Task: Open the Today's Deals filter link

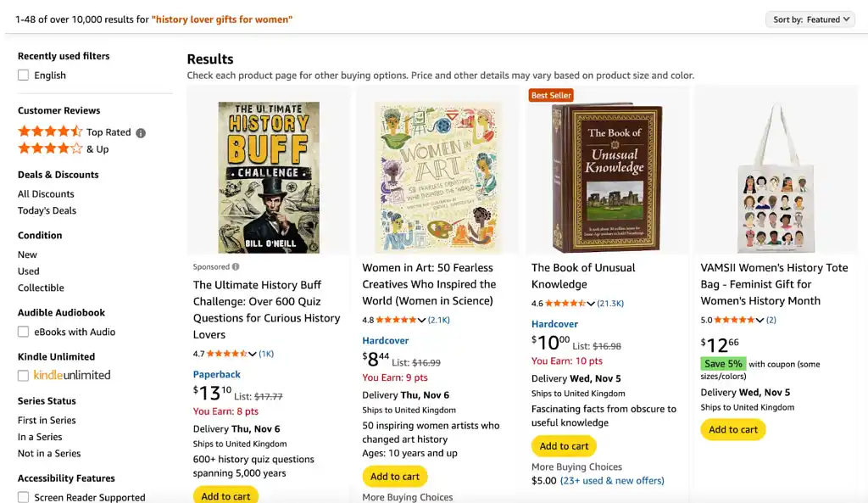Action: point(47,210)
